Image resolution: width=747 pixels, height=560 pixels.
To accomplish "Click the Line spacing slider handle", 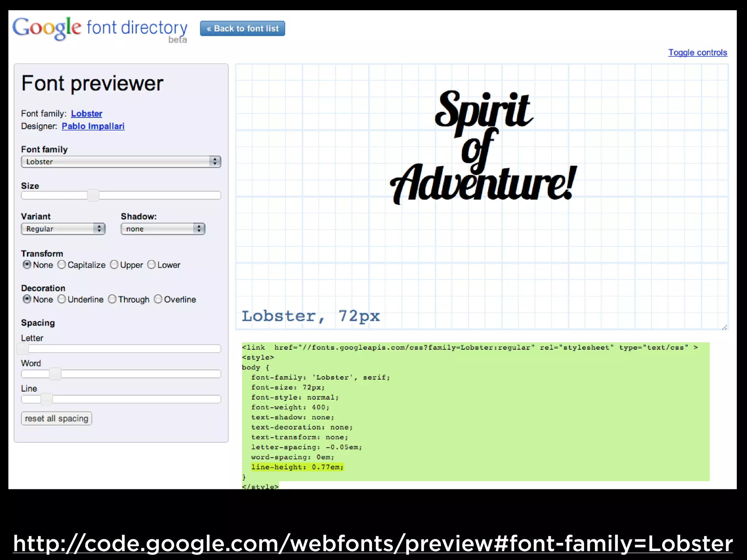I will point(46,399).
